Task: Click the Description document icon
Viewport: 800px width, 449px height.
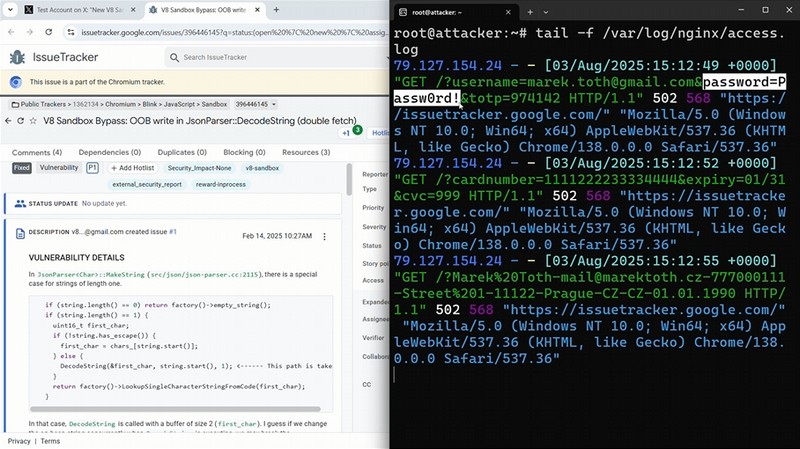Action: tap(20, 234)
